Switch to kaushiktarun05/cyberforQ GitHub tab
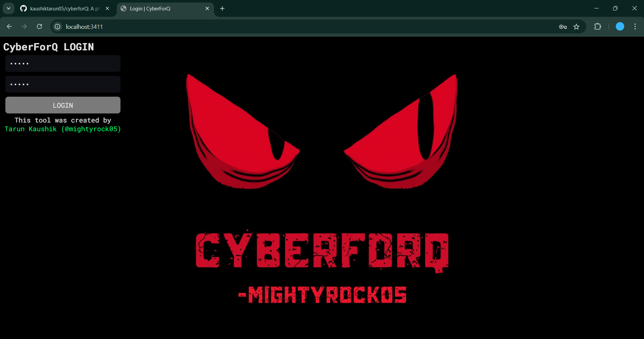The width and height of the screenshot is (644, 339). [x=65, y=8]
